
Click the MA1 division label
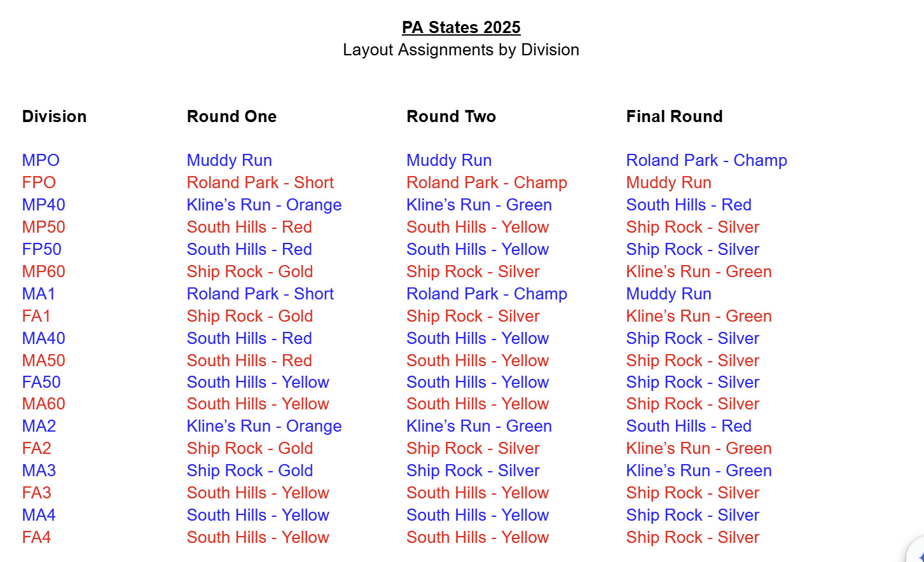point(39,294)
